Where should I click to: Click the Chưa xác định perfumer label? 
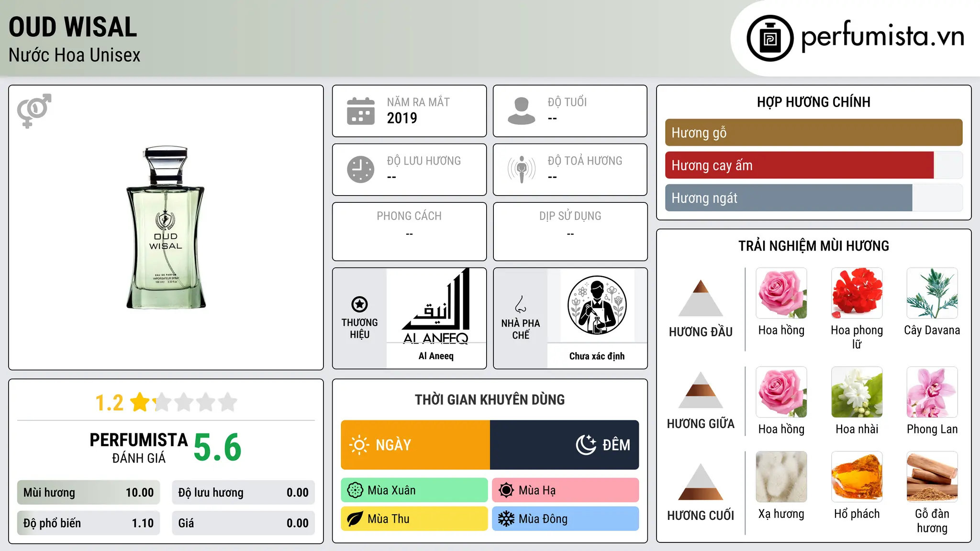[x=597, y=356]
